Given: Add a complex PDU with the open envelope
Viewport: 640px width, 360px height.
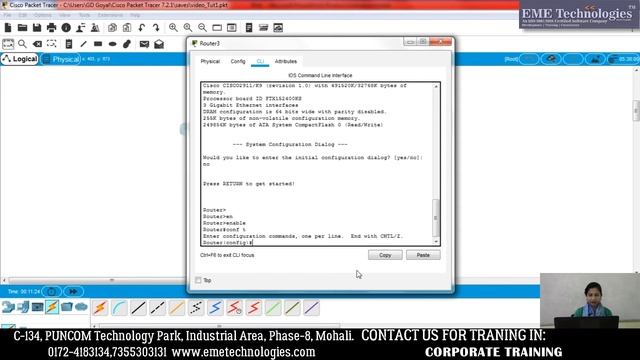Looking at the screenshot, I should [x=159, y=44].
